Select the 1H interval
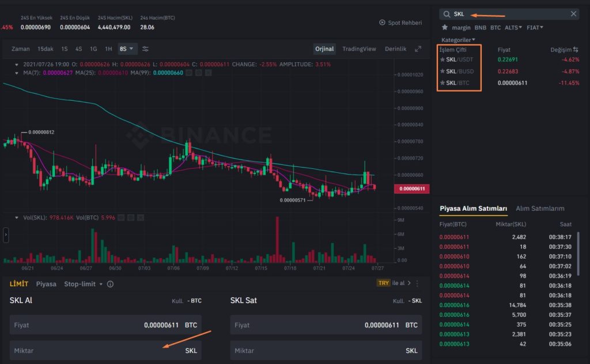Viewport: 590px width, 364px height. (108, 49)
